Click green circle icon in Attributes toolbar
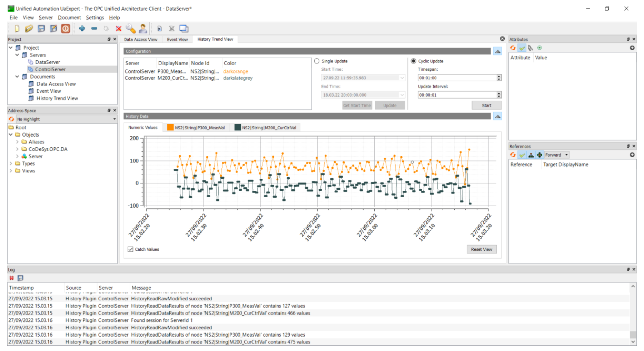The image size is (644, 351). [x=540, y=48]
